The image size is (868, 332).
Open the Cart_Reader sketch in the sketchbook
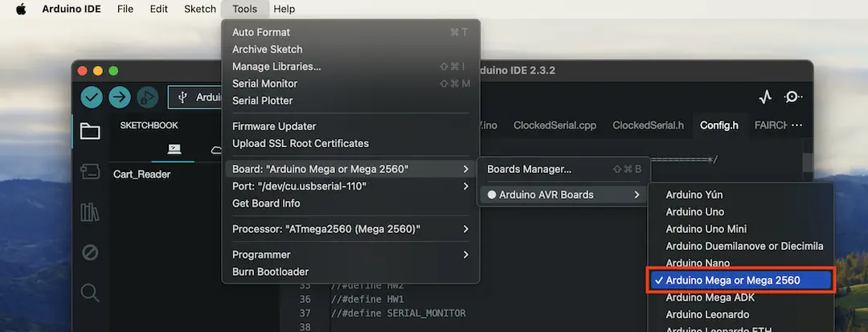141,174
